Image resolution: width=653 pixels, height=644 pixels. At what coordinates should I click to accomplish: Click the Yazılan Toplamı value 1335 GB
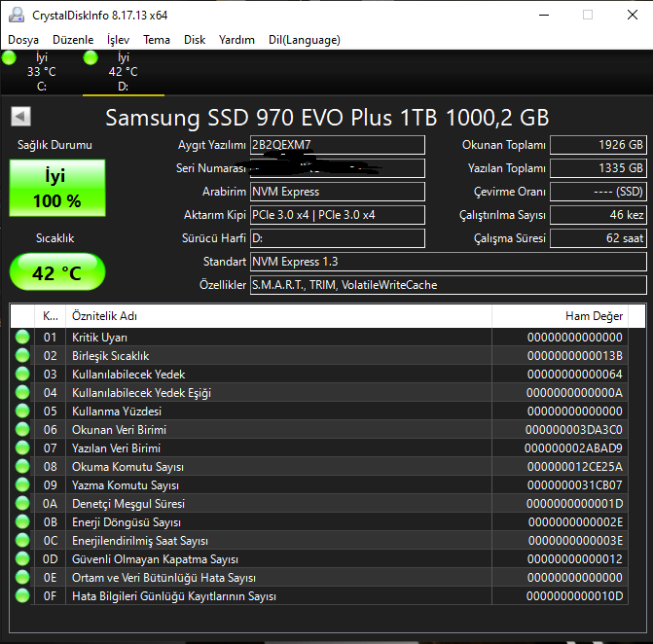[599, 168]
